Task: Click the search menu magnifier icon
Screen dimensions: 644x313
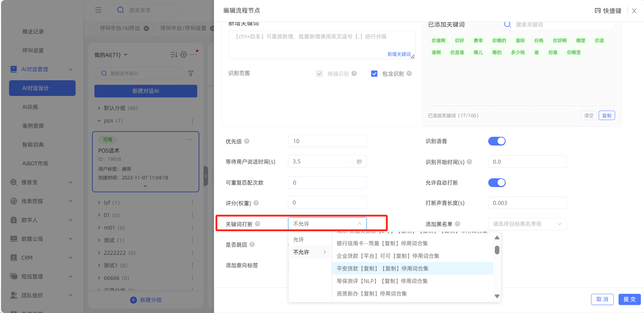Action: [x=121, y=10]
